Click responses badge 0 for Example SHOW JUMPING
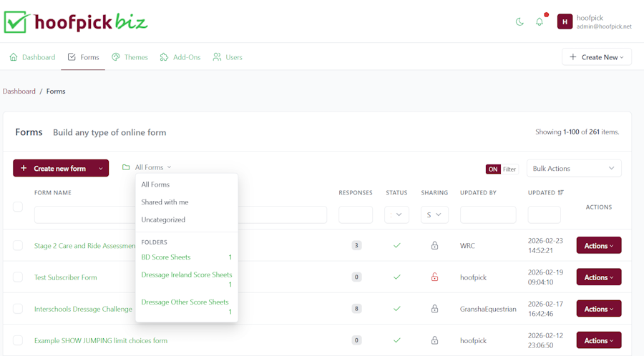Image resolution: width=644 pixels, height=356 pixels. click(356, 340)
